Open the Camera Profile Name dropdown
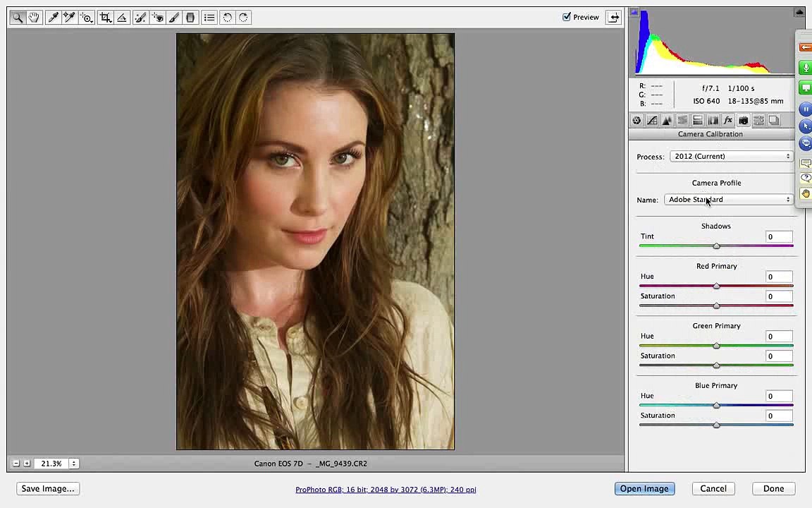 pos(728,200)
